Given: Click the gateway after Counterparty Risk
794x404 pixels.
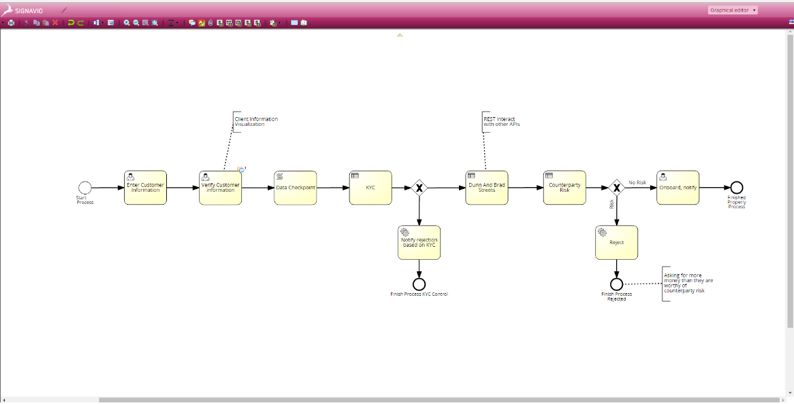Looking at the screenshot, I should tap(616, 188).
